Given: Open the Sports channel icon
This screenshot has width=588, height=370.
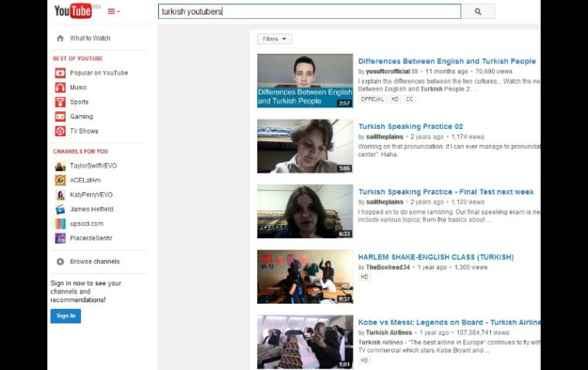Looking at the screenshot, I should pyautogui.click(x=60, y=102).
